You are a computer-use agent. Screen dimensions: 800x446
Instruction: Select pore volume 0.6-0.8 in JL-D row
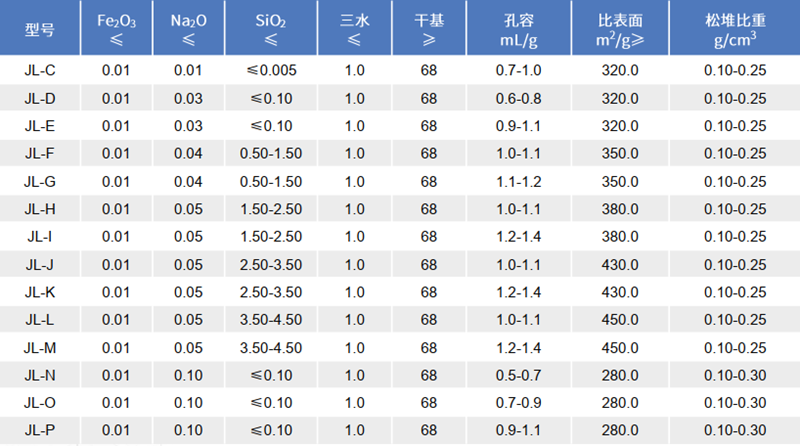coord(519,98)
